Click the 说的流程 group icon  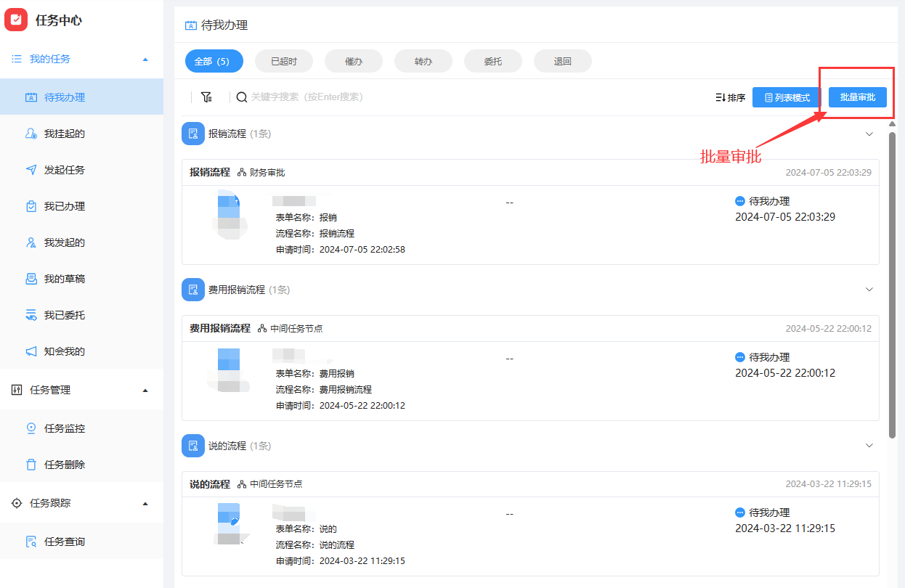[193, 446]
